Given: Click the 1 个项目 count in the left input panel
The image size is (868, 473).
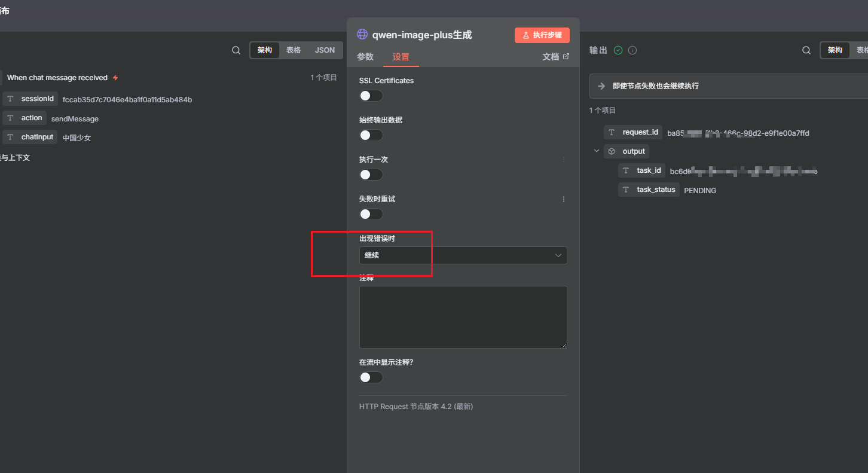Looking at the screenshot, I should (323, 78).
